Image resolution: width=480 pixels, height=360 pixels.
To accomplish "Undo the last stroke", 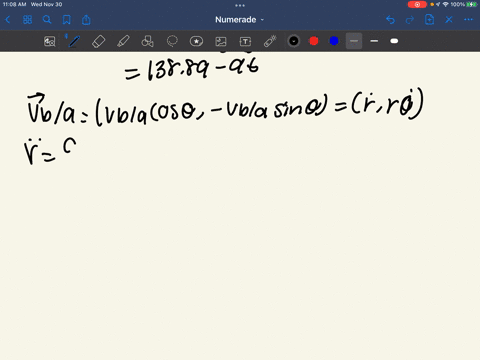I will 390,20.
